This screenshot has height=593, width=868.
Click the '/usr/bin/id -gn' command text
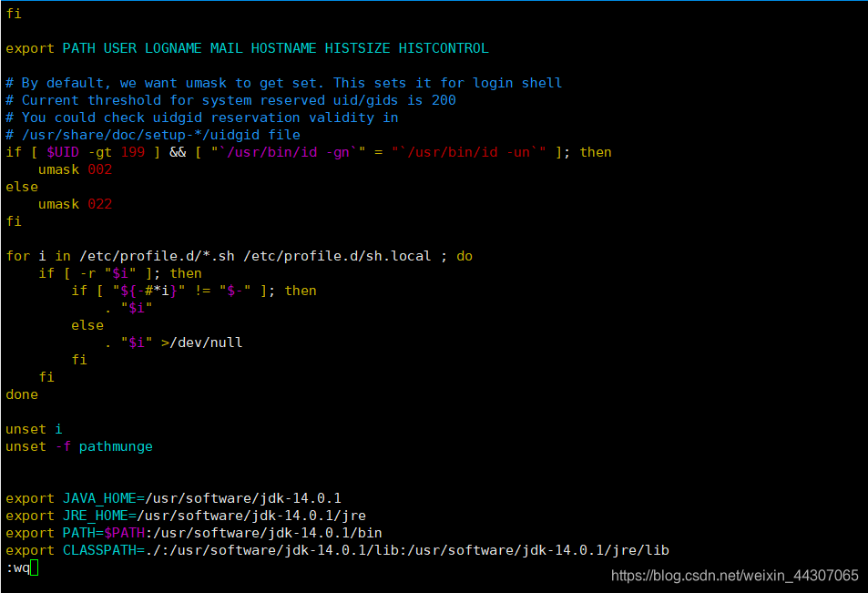point(288,152)
